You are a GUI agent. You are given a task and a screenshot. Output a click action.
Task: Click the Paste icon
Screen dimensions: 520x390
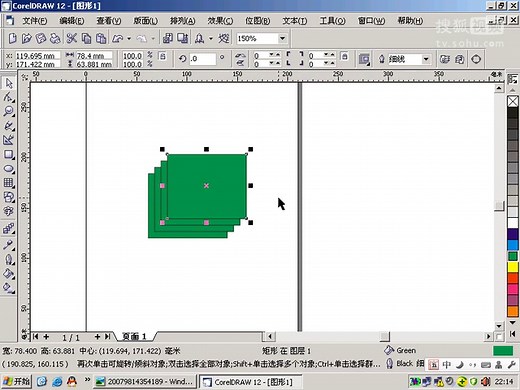point(101,38)
